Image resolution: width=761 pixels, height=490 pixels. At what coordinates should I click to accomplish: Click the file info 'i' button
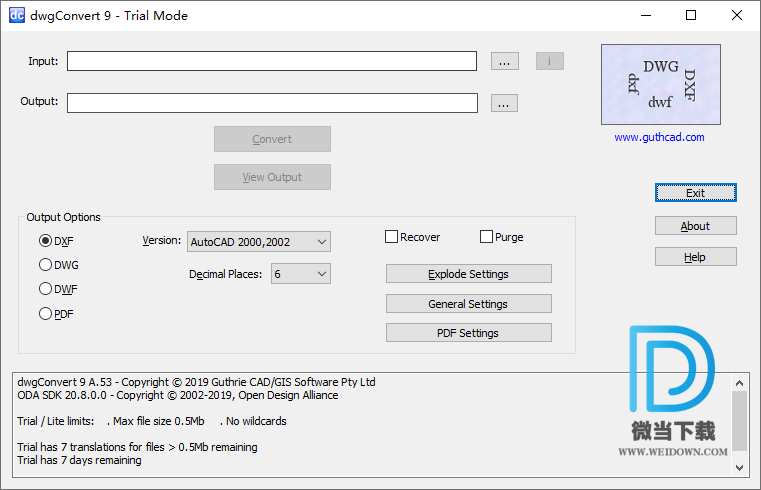pos(550,61)
